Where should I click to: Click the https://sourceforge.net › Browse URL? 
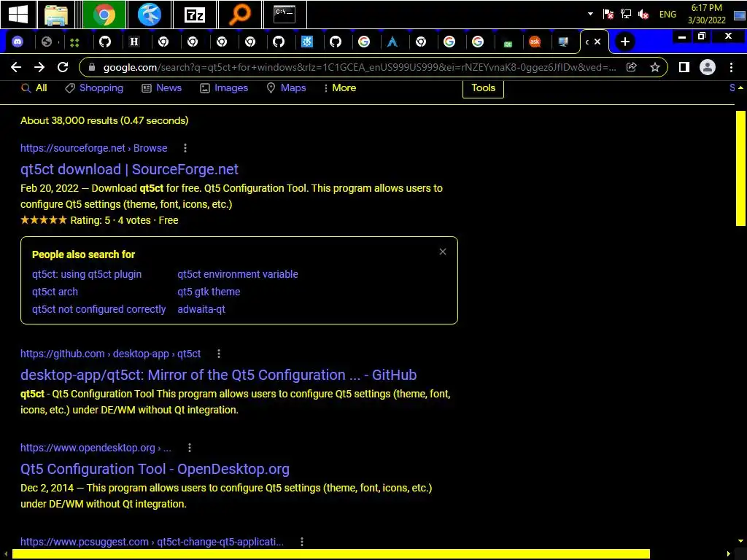[x=94, y=148]
